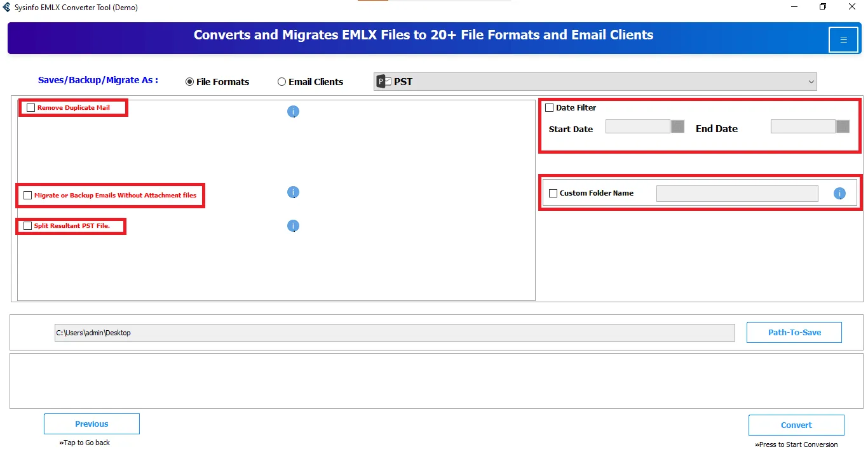
Task: Click the destination path field showing C:\Users\admin\Desktop
Action: 395,333
